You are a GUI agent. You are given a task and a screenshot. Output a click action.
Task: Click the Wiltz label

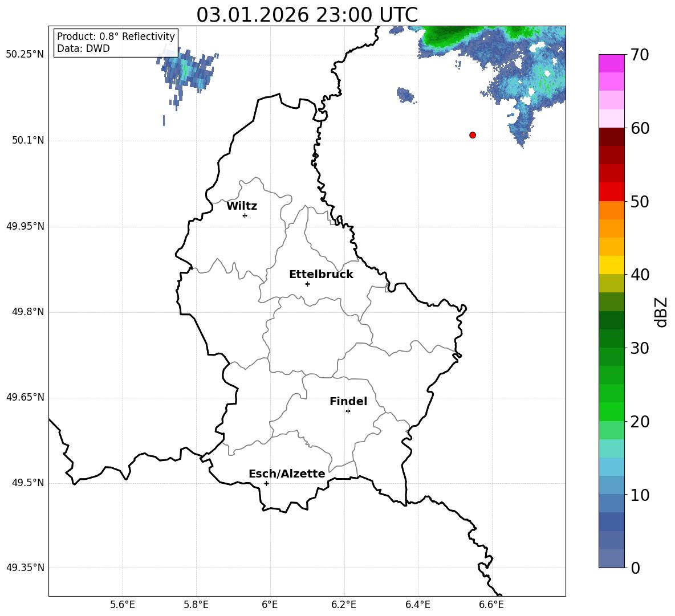click(x=242, y=206)
